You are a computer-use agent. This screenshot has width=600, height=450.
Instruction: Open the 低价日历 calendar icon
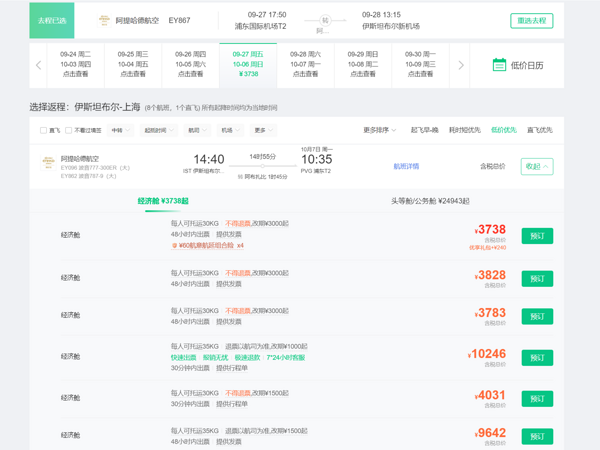[499, 65]
